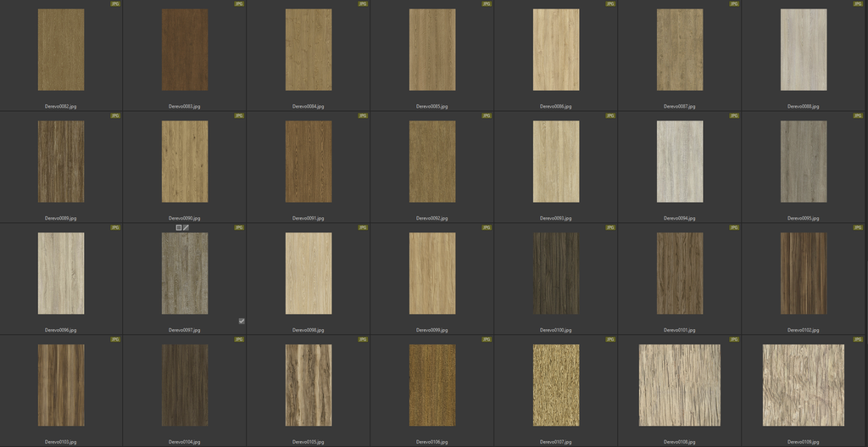The height and width of the screenshot is (447, 868).
Task: Click the Derevo0101.jpg filename label
Action: [680, 330]
